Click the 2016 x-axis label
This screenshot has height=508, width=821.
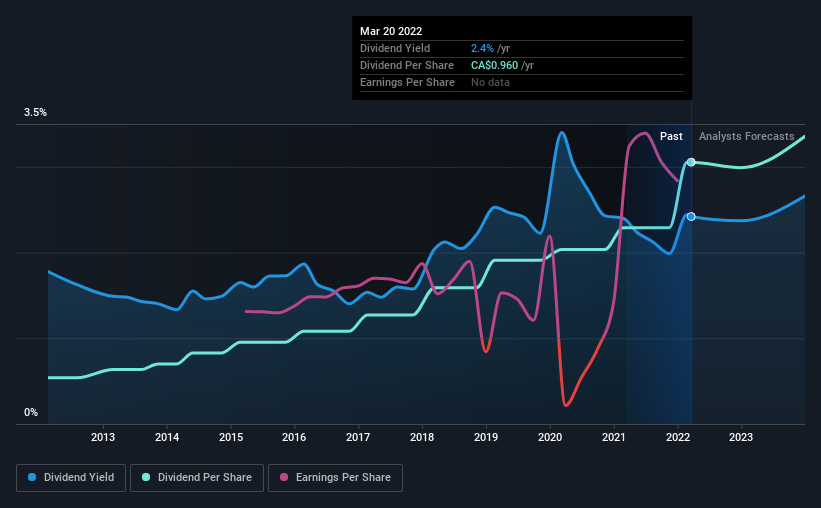pos(294,437)
